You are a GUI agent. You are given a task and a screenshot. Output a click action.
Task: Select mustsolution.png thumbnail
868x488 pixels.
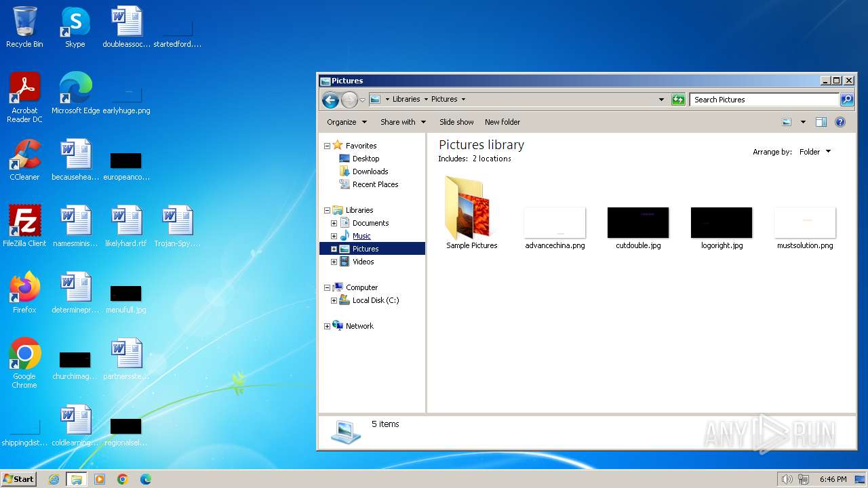tap(805, 228)
